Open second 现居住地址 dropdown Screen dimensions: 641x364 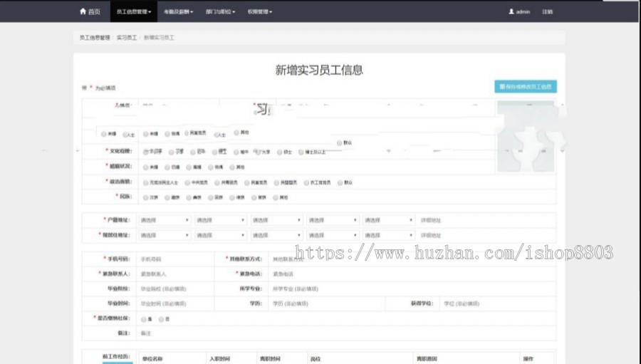pos(220,235)
